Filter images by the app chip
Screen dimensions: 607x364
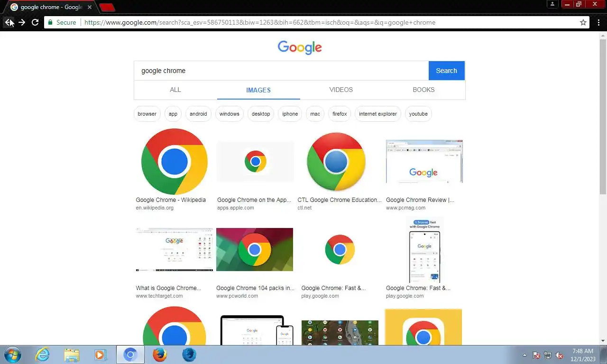(x=173, y=114)
